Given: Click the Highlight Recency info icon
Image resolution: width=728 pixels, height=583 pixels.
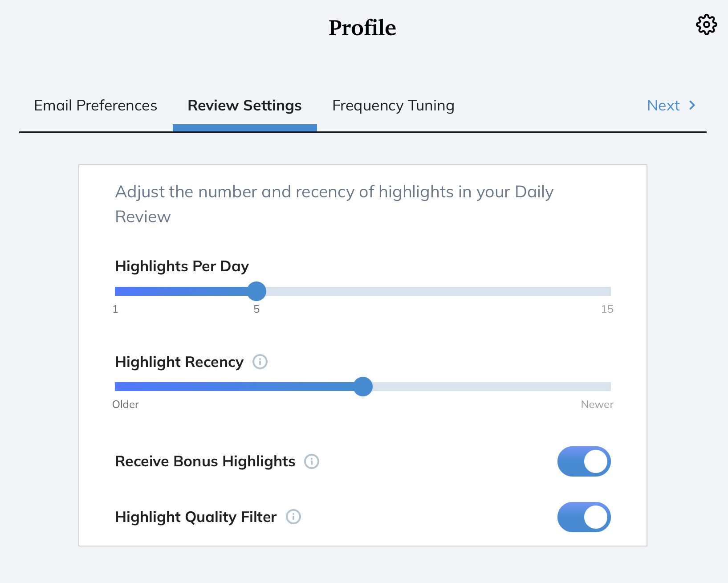Looking at the screenshot, I should pos(260,362).
